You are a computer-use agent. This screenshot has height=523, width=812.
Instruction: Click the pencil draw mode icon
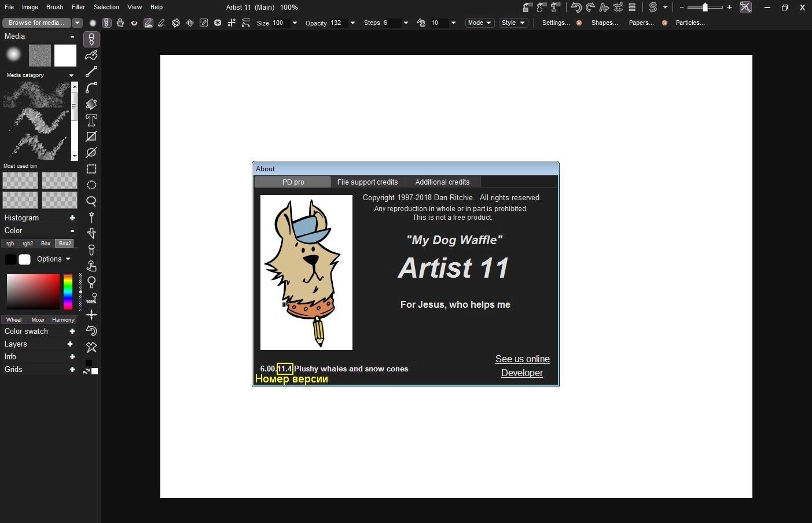162,23
